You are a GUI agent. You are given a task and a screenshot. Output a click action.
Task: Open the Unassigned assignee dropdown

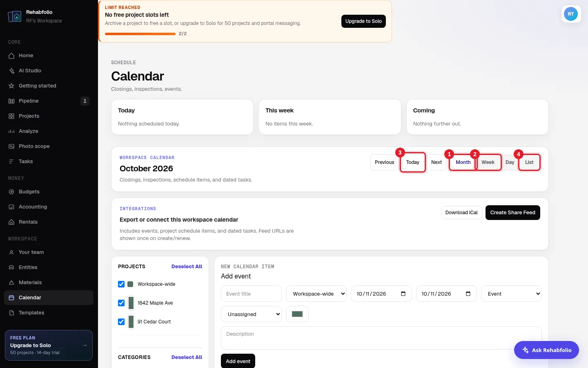point(252,314)
